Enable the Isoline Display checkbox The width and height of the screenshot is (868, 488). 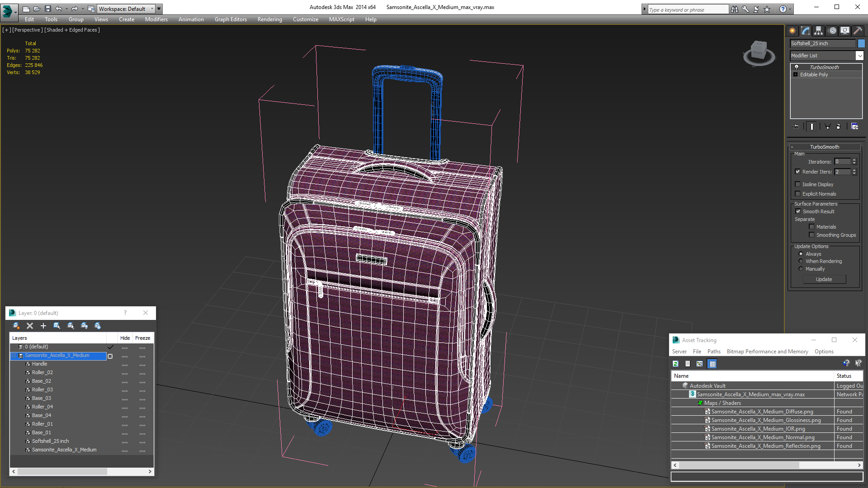[798, 184]
